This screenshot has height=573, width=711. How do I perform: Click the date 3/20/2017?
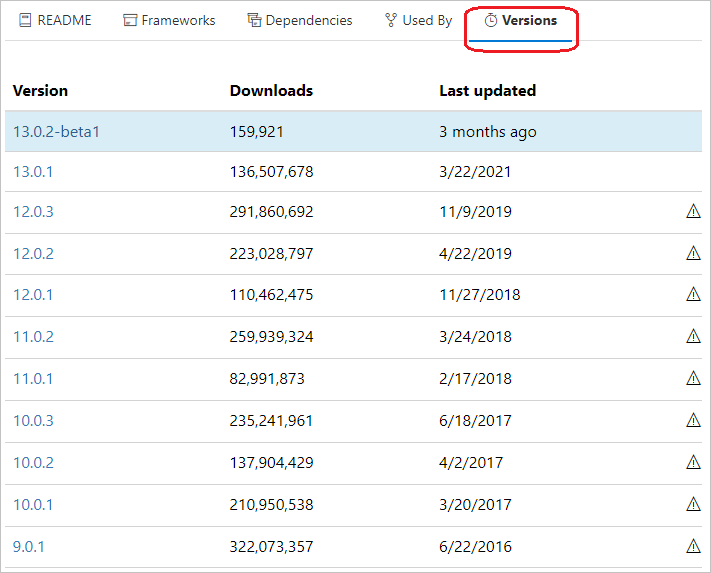pyautogui.click(x=475, y=505)
